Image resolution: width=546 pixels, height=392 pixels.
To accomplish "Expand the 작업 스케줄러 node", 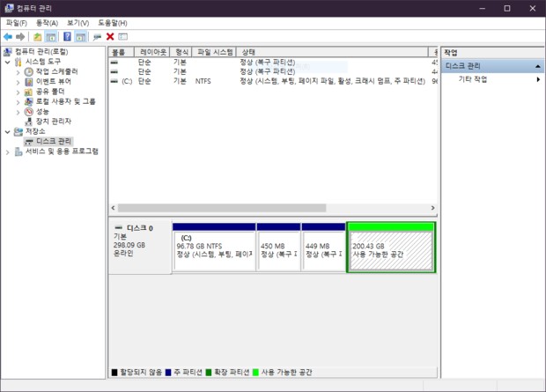I will [x=18, y=72].
